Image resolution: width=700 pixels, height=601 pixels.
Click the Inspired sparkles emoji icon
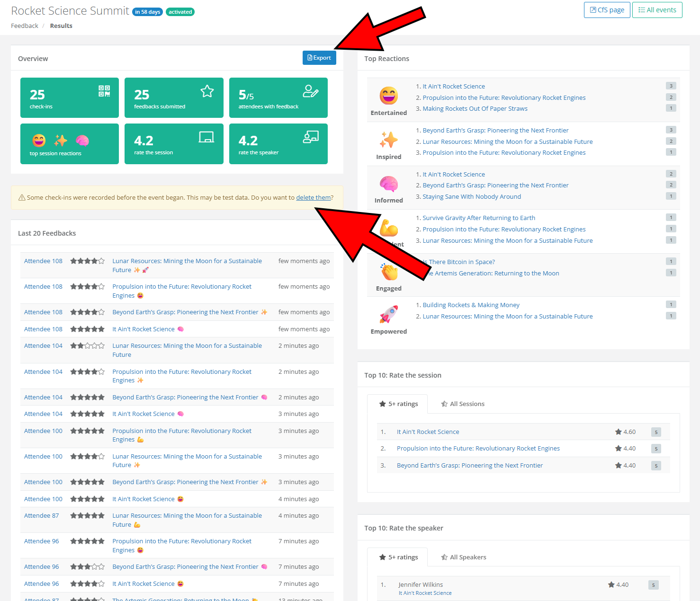click(388, 140)
